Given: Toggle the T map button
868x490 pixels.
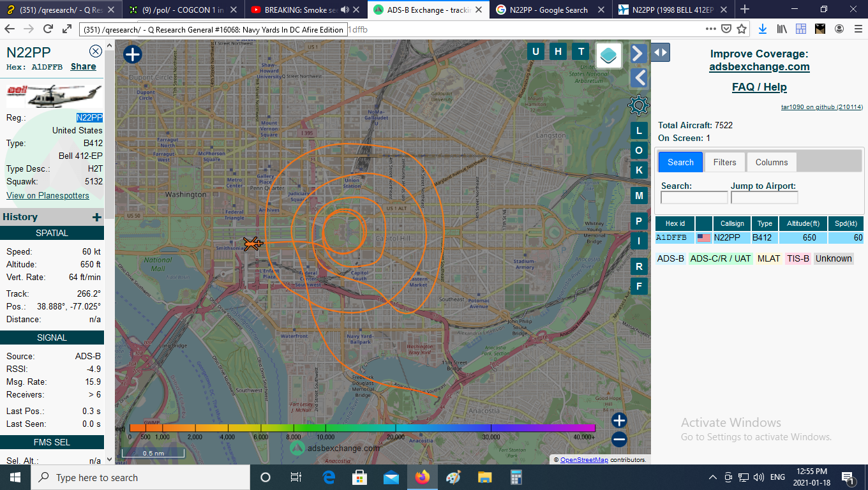Looking at the screenshot, I should click(x=580, y=52).
